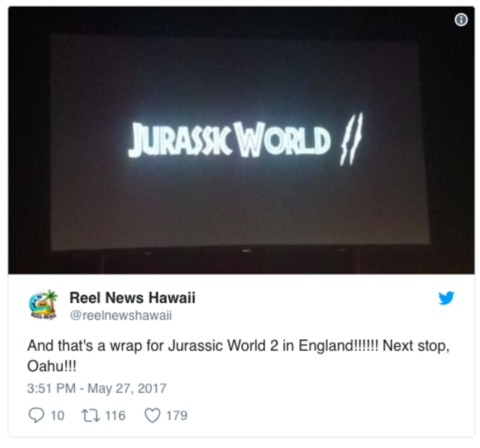
Task: Click the like count 179
Action: (x=177, y=415)
